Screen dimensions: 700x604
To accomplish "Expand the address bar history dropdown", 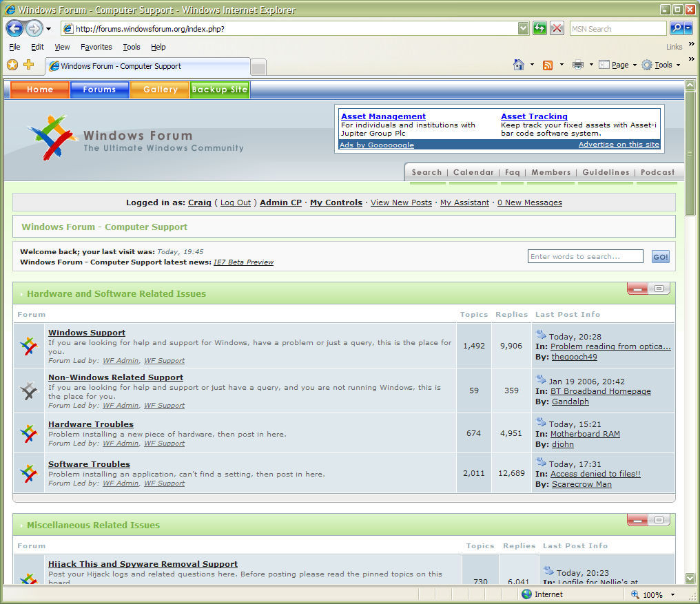I will point(523,28).
